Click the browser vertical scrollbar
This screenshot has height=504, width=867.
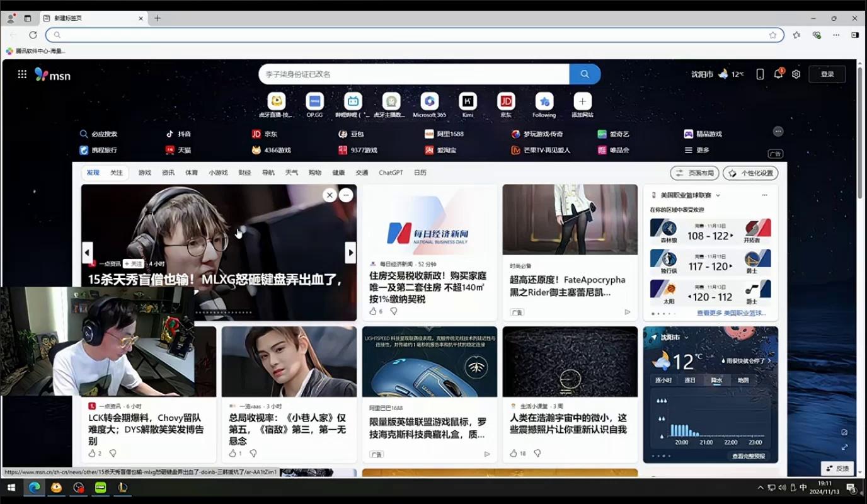860,132
